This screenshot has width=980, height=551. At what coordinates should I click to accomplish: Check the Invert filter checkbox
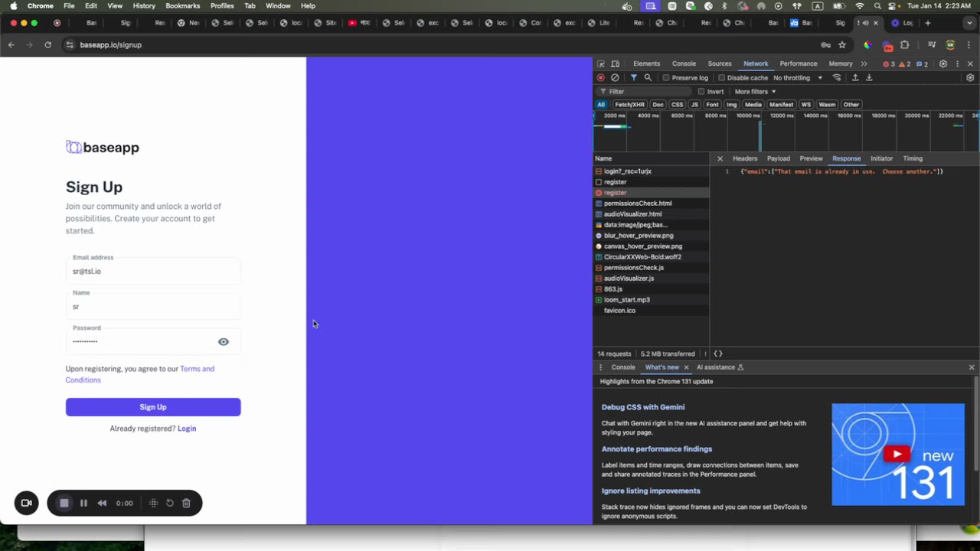tap(701, 92)
